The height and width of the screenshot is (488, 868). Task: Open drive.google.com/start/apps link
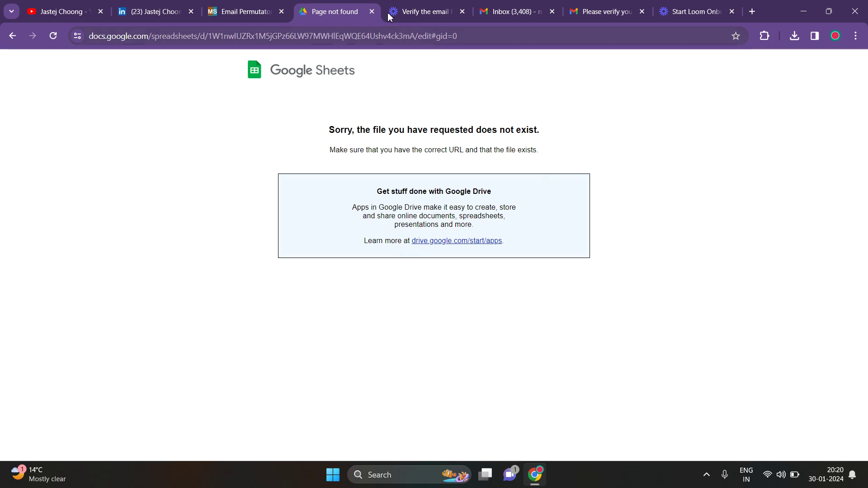457,241
